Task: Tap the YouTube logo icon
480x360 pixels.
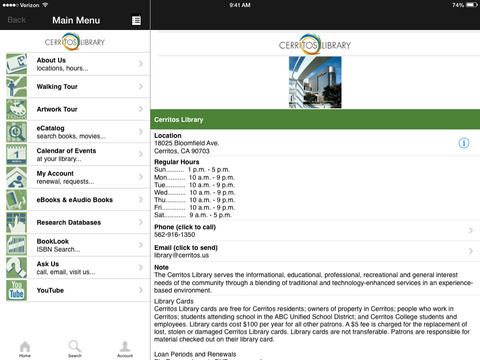Action: point(16,290)
